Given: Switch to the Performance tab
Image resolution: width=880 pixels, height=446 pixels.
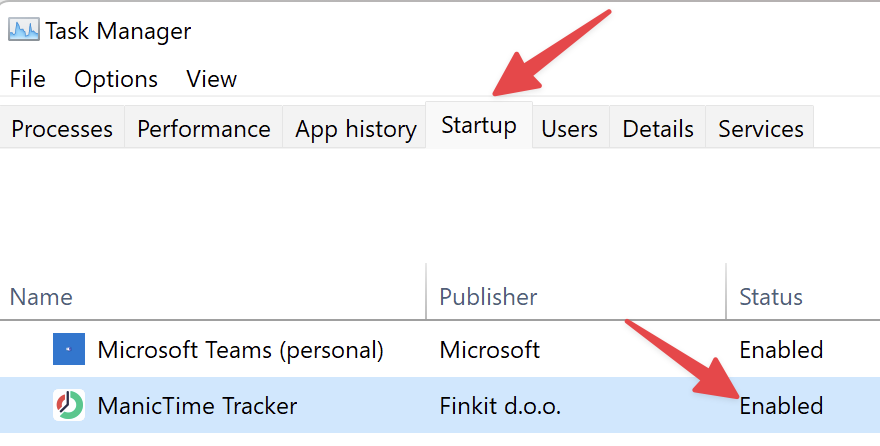Looking at the screenshot, I should [x=204, y=128].
